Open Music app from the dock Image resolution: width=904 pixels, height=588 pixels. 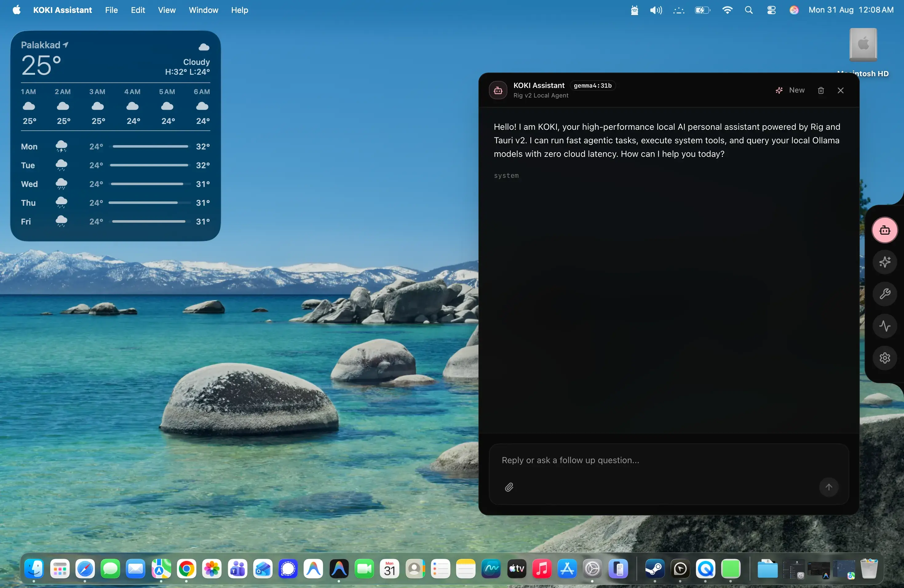coord(542,569)
